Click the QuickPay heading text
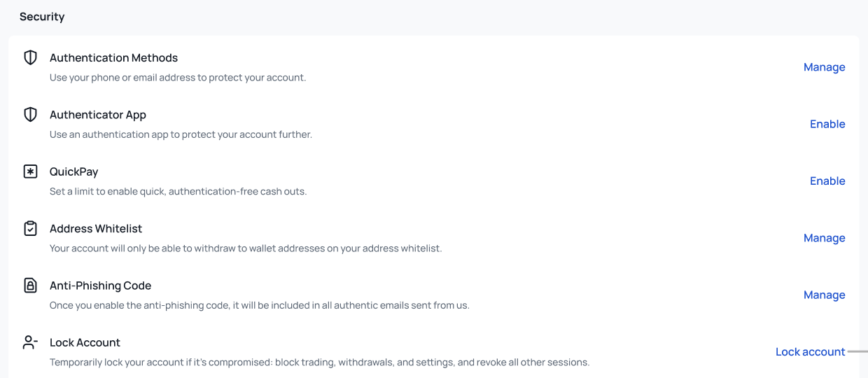Image resolution: width=868 pixels, height=378 pixels. point(73,171)
